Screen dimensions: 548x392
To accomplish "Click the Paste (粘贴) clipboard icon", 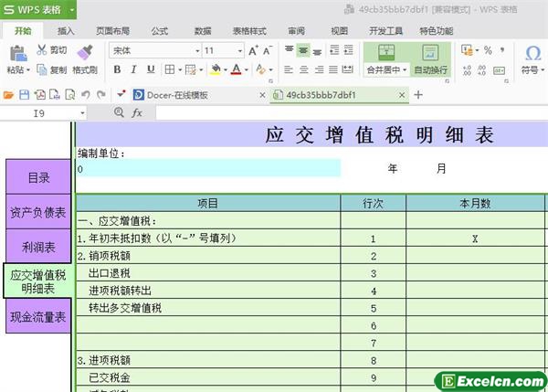I will 16,53.
